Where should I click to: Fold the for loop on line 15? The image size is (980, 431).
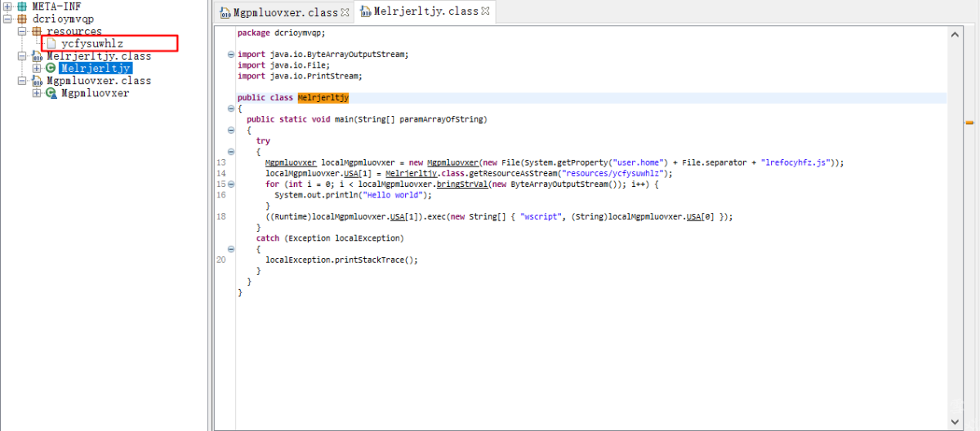[x=231, y=184]
